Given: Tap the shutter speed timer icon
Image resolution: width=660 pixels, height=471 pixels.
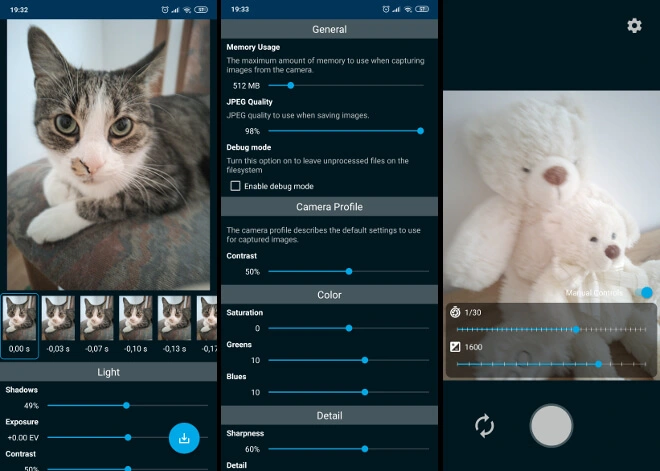Looking at the screenshot, I should 455,312.
